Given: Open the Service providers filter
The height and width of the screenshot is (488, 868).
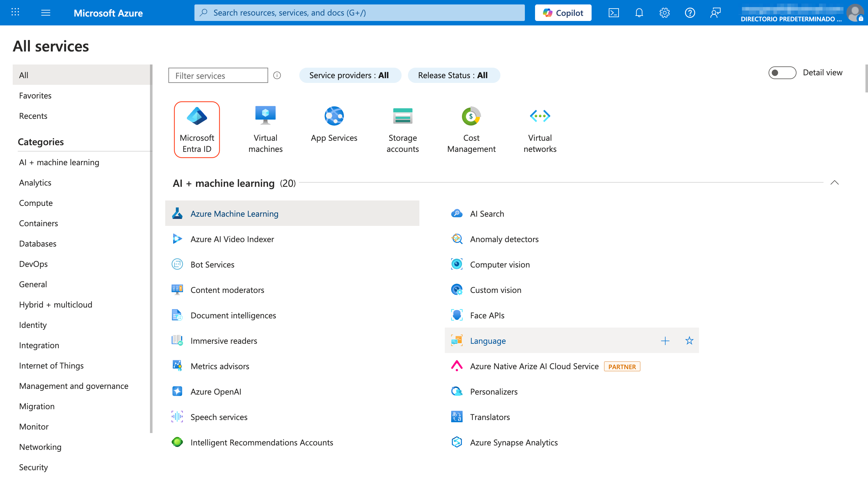Looking at the screenshot, I should (x=350, y=75).
